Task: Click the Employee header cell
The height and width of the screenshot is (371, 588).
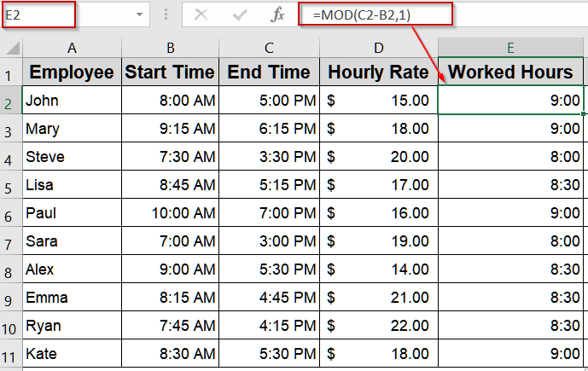Action: coord(72,72)
